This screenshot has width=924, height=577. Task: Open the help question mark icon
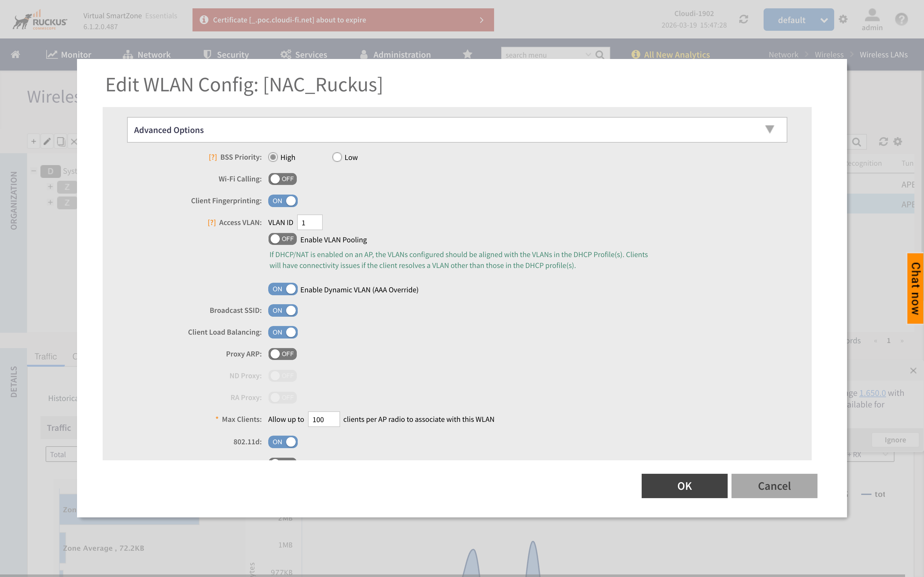click(901, 20)
